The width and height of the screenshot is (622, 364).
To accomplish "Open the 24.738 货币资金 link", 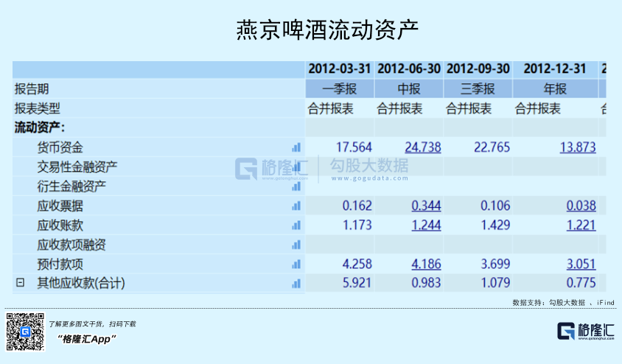I will (x=423, y=147).
